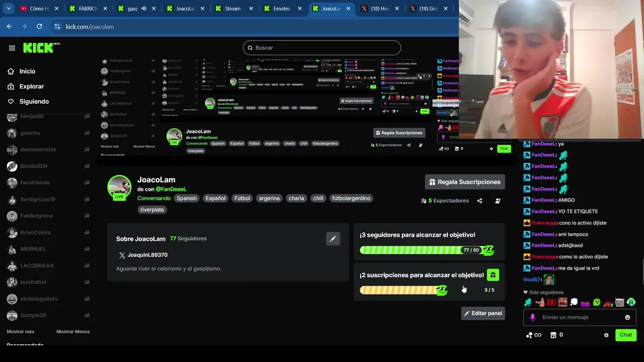The height and width of the screenshot is (362, 644).
Task: Click Editar panel button
Action: [483, 313]
